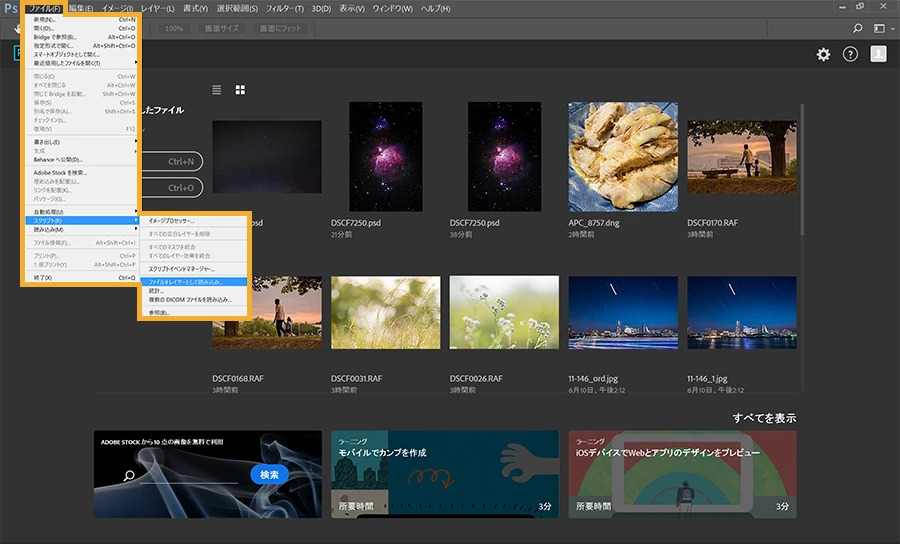This screenshot has width=900, height=544.
Task: Expand the 読み込み(M) submenu
Action: [x=82, y=230]
